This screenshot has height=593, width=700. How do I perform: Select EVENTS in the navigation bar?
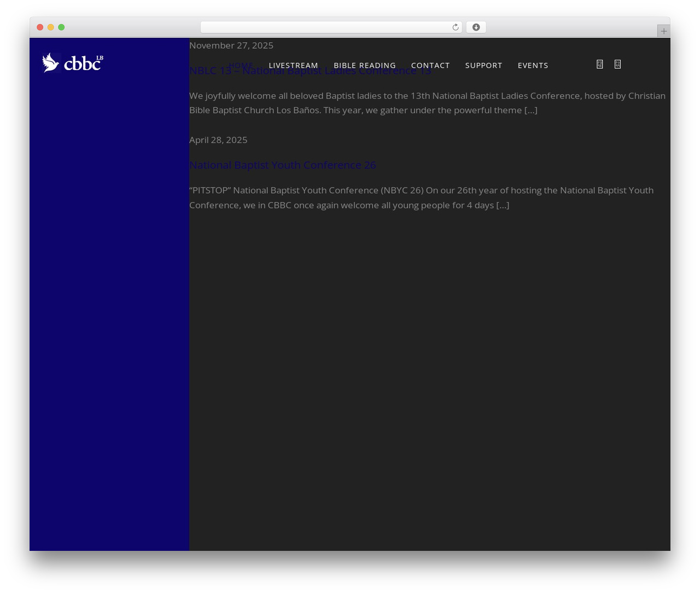coord(533,65)
